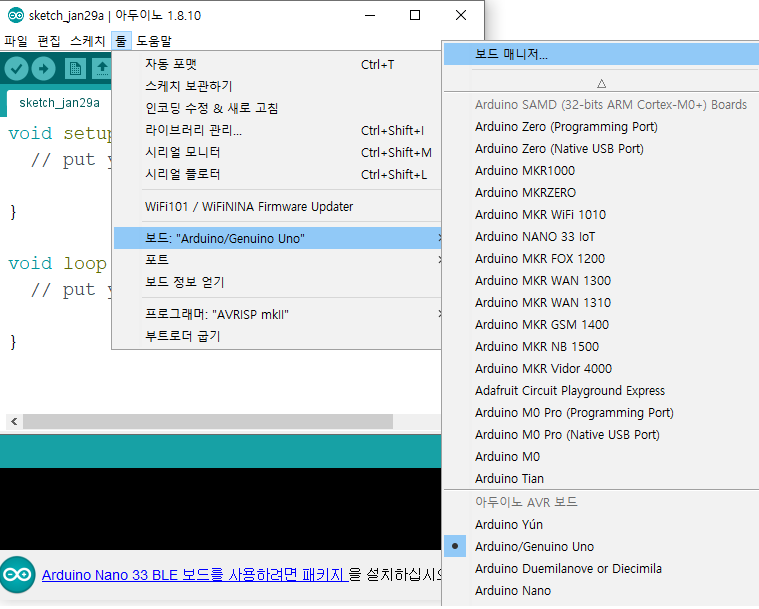Open the 도움말 menu
Viewport: 759px width, 609px height.
click(x=154, y=41)
